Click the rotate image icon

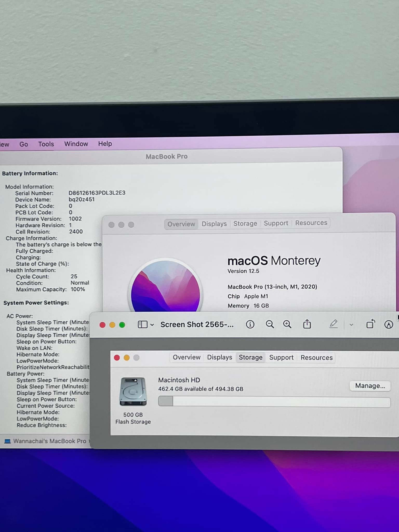(x=370, y=324)
